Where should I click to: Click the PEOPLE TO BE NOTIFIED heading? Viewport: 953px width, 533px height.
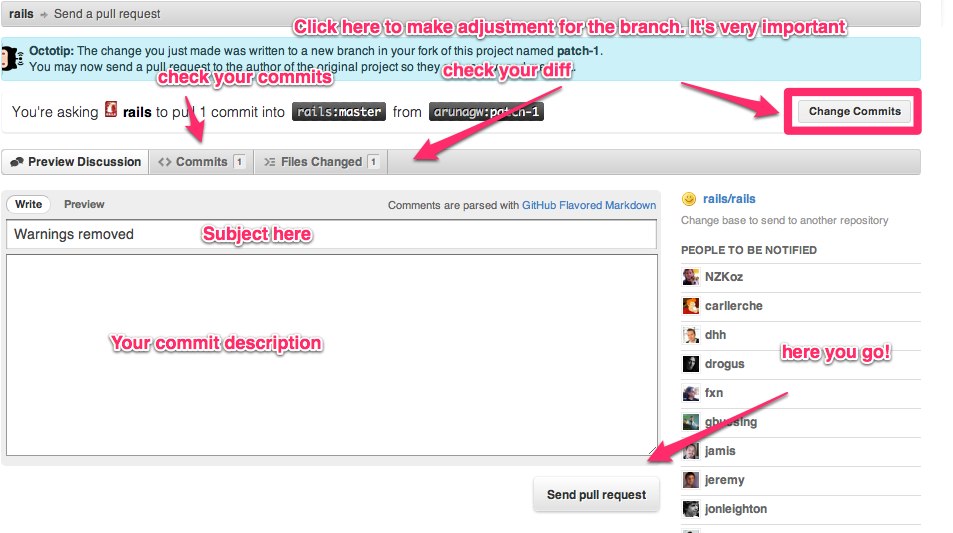(x=749, y=250)
